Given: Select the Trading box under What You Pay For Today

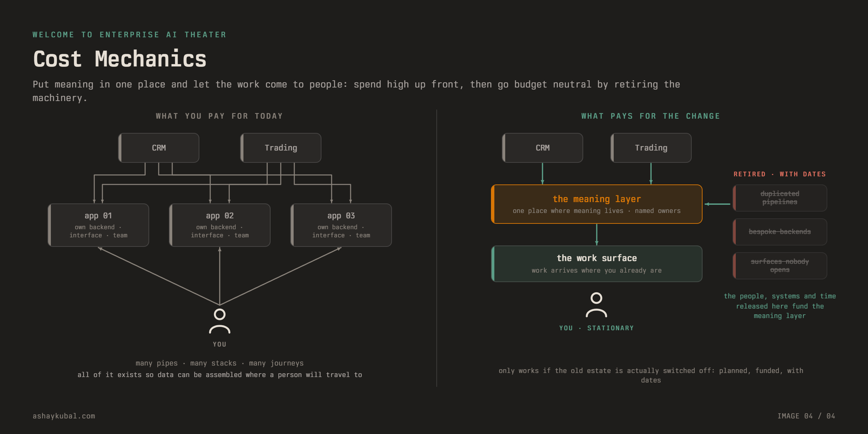Looking at the screenshot, I should [281, 148].
